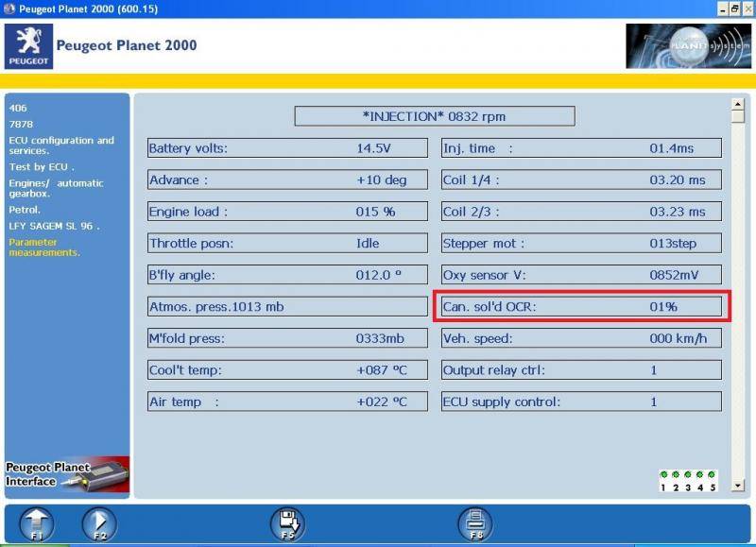Select 'Test by ECU' in sidebar
The image size is (756, 547).
click(x=42, y=166)
